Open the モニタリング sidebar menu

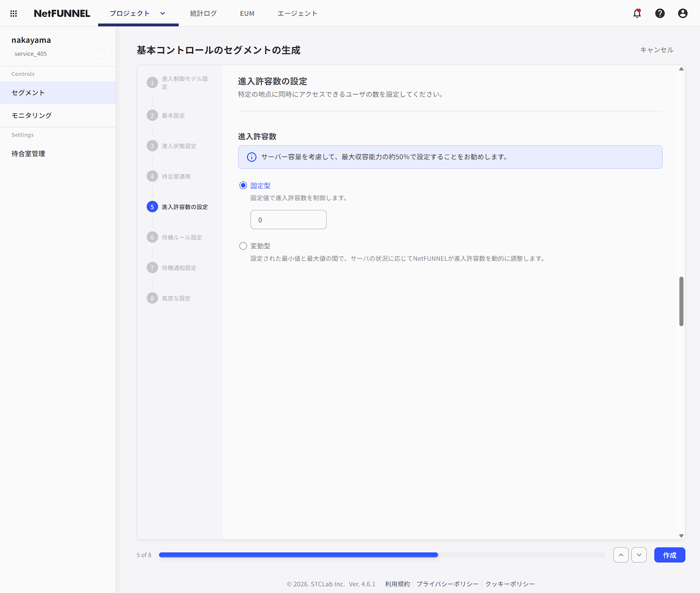(x=31, y=115)
